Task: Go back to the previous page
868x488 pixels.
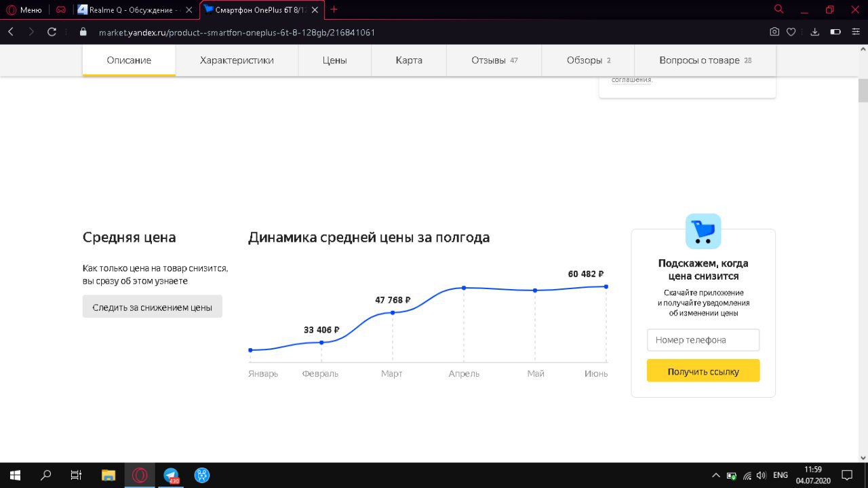Action: (11, 32)
